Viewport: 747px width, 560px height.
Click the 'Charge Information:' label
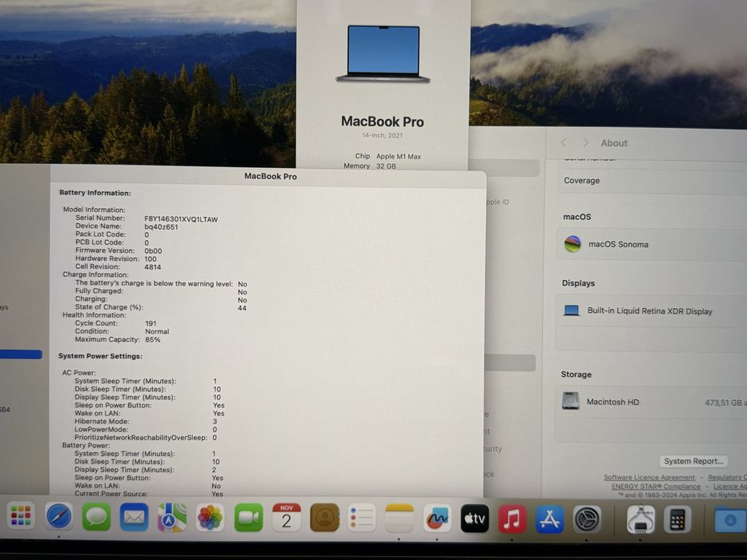coord(95,274)
